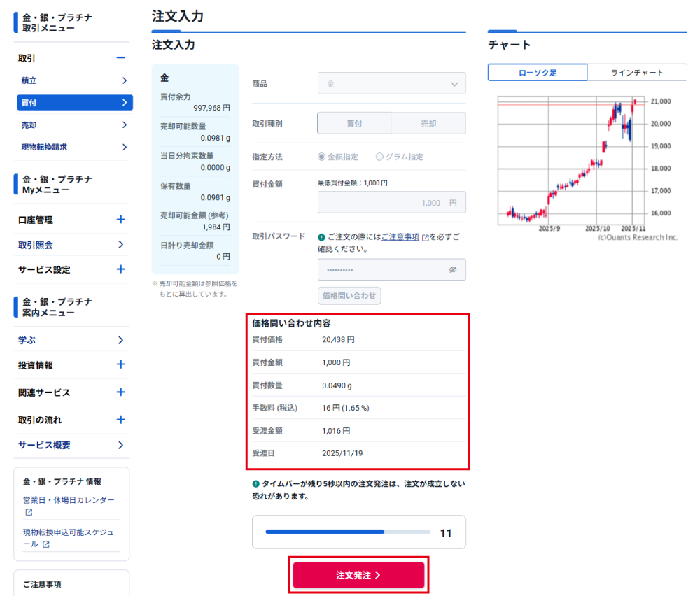Select グラム指定 radio button

[x=380, y=157]
